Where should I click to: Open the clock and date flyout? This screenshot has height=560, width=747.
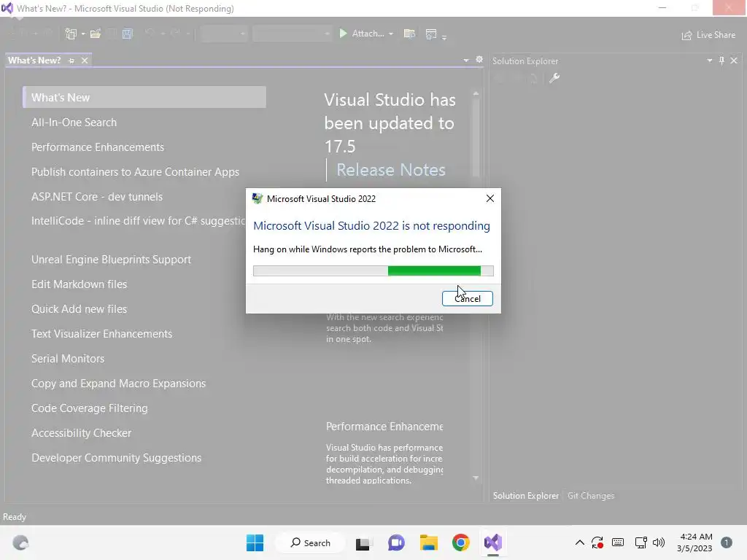tap(695, 542)
